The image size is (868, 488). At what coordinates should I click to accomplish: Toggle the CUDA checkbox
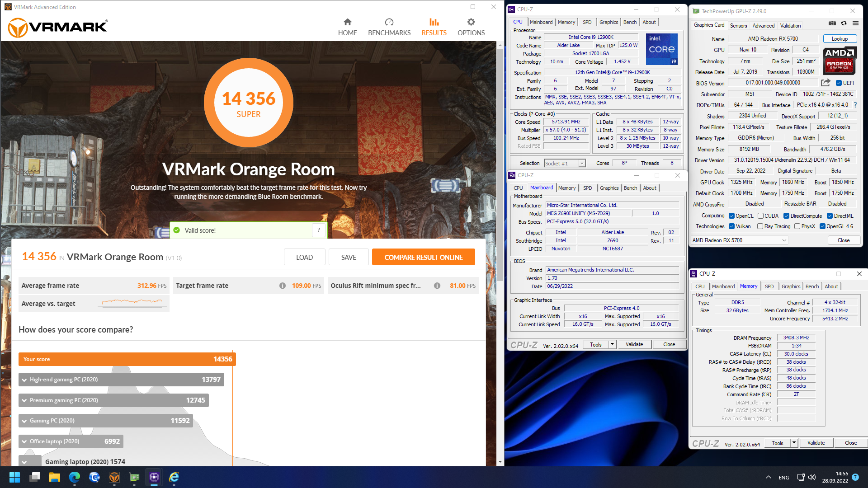tap(761, 216)
